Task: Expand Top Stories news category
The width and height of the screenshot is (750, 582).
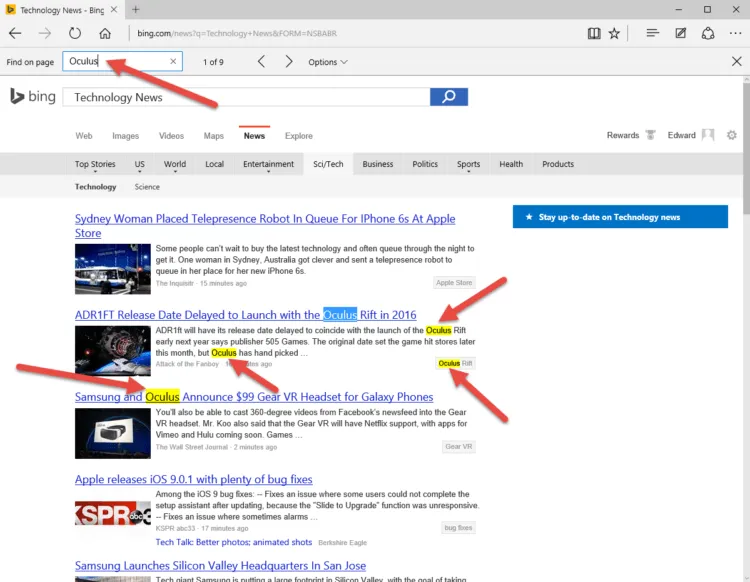Action: click(95, 164)
